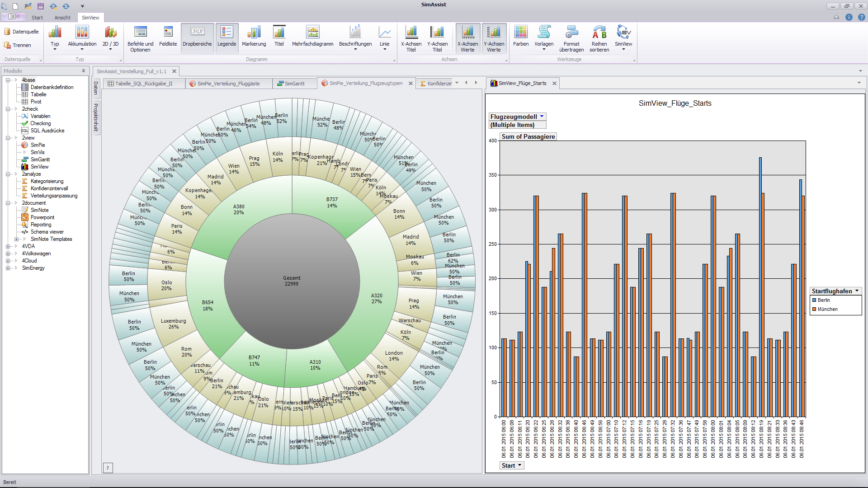Select Format übertragen tool
This screenshot has width=868, height=488.
[x=571, y=33]
